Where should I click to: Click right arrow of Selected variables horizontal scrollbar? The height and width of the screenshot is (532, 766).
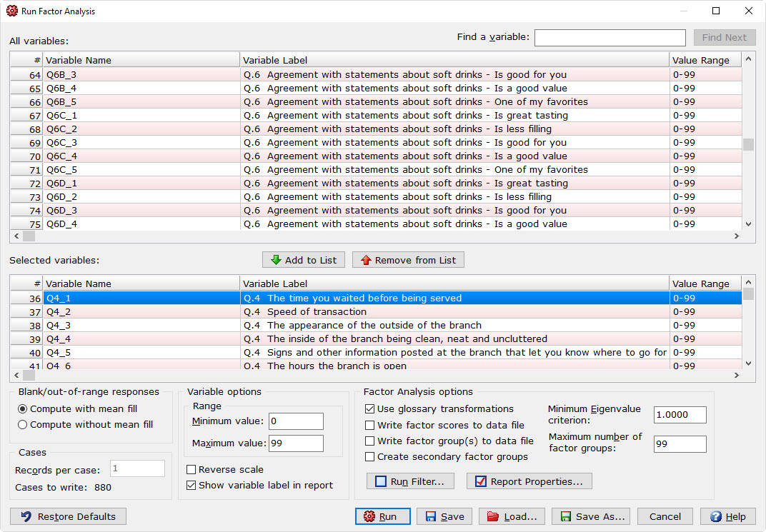click(x=737, y=376)
